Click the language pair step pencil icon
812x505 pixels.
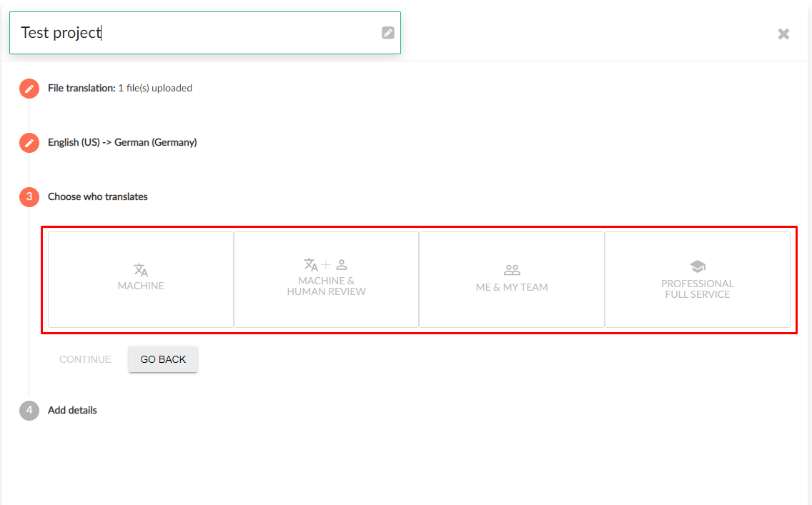tap(29, 143)
